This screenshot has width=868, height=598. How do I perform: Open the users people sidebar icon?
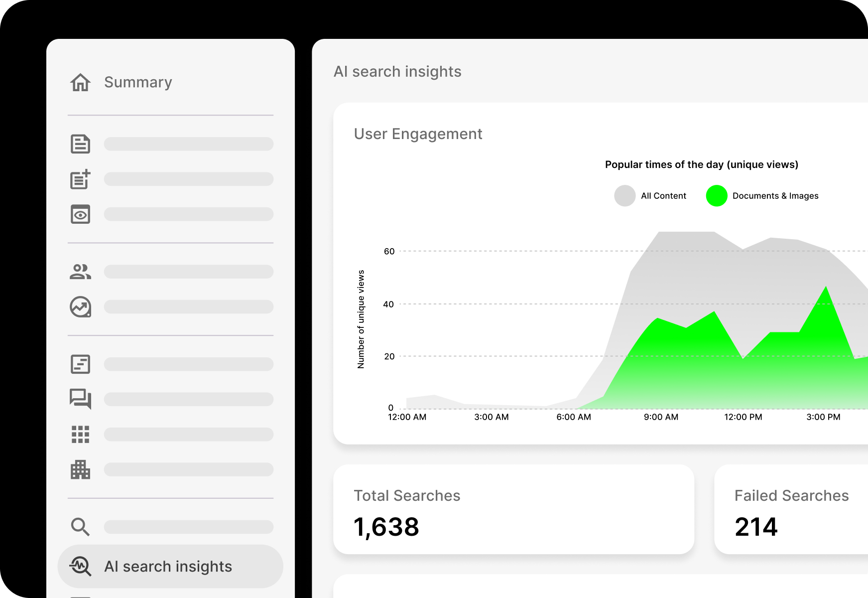(x=80, y=272)
